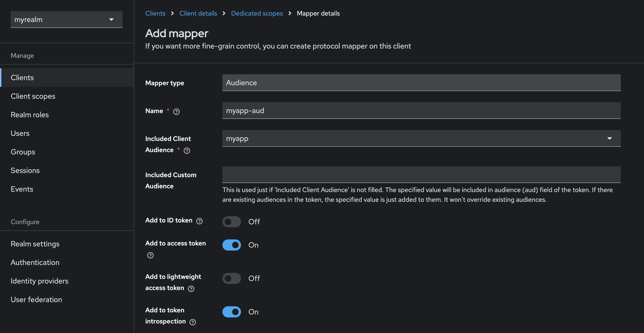Open help for Add to ID token
The width and height of the screenshot is (644, 333).
(199, 221)
